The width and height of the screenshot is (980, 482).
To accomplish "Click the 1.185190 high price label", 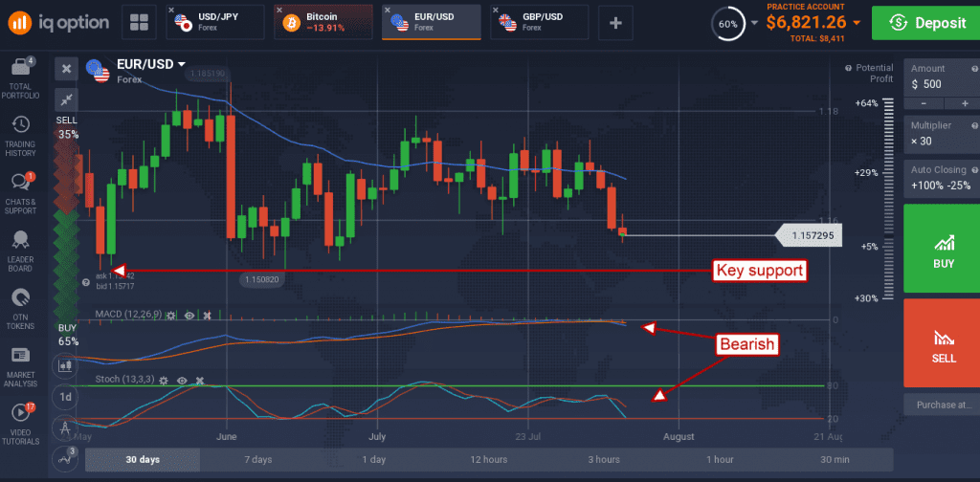I will [208, 73].
